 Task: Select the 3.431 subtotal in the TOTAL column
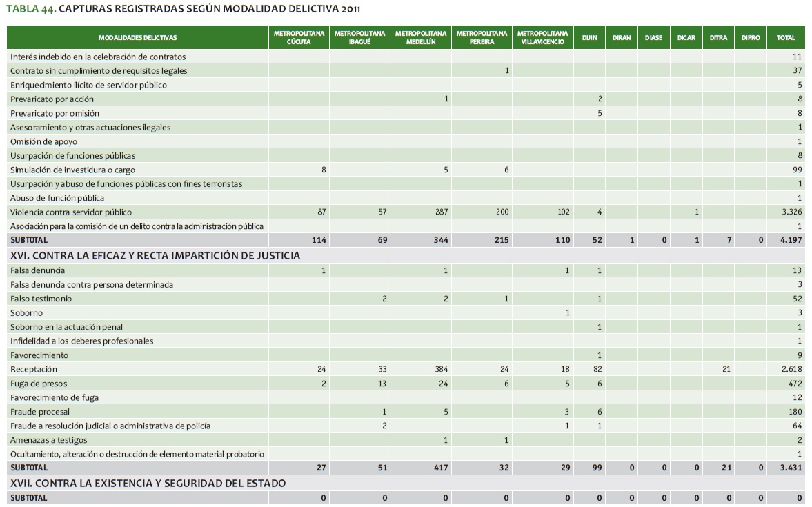(791, 468)
